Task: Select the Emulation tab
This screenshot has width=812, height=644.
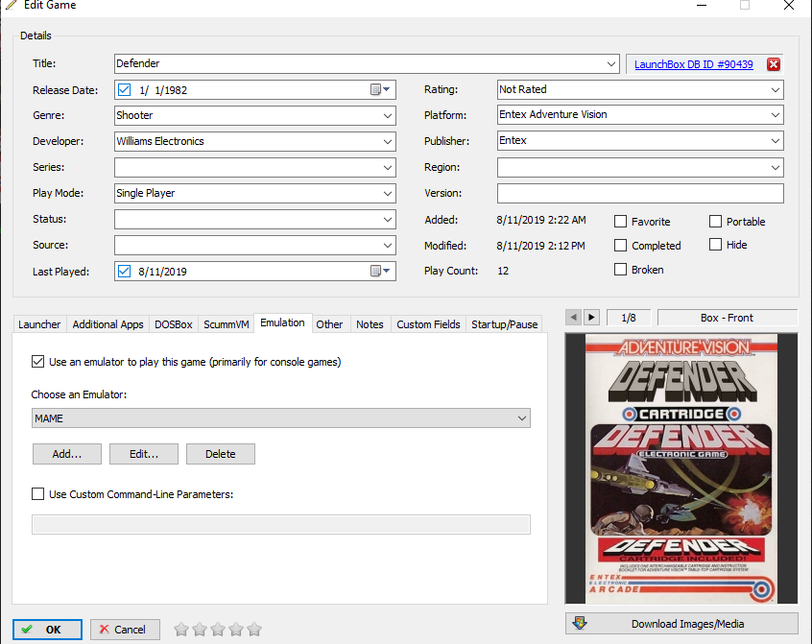Action: click(283, 322)
